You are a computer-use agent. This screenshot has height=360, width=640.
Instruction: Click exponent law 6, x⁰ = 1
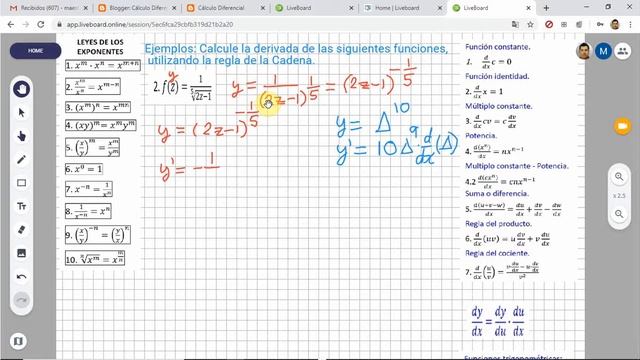click(x=84, y=169)
